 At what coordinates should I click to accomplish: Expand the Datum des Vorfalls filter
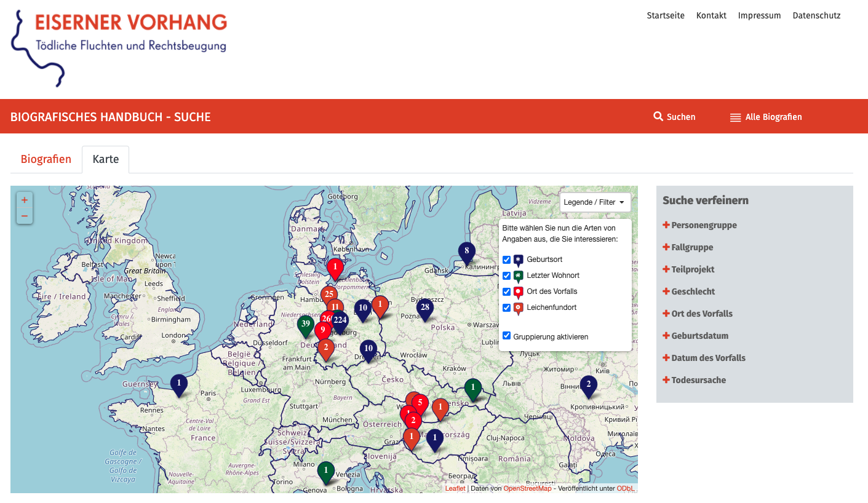[704, 358]
